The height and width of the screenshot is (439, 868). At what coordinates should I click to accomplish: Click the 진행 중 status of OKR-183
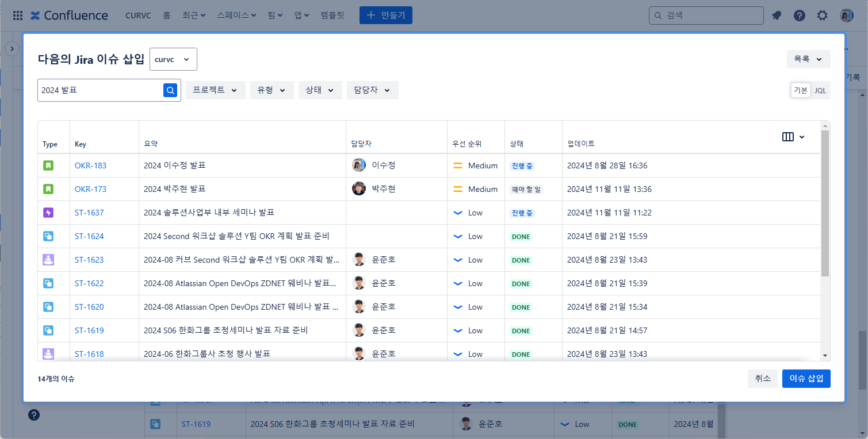click(522, 165)
